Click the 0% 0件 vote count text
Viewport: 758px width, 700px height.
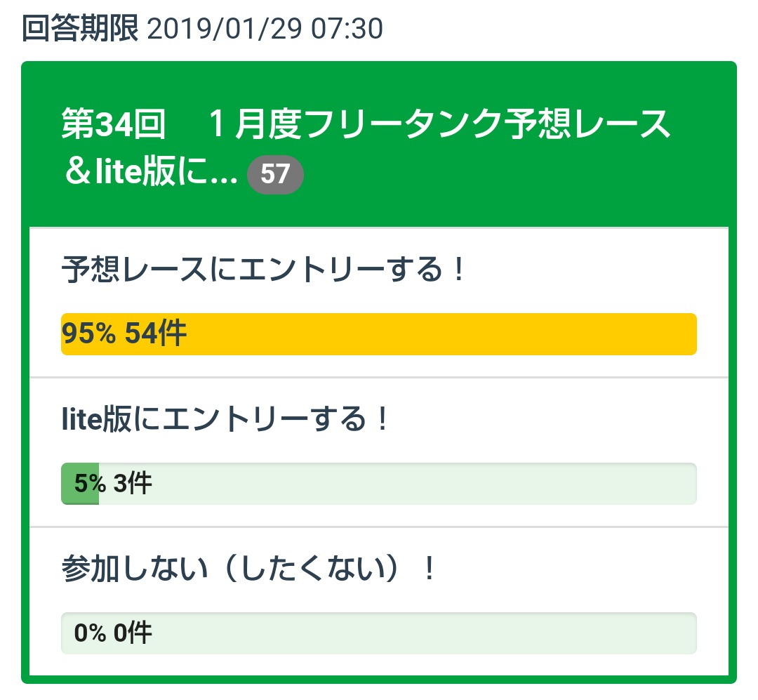click(113, 633)
